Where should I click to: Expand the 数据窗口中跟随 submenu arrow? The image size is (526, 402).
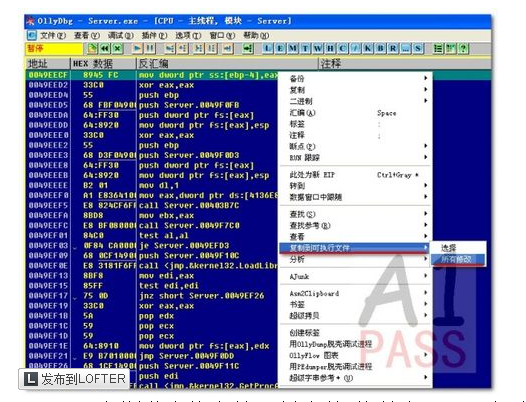point(425,197)
